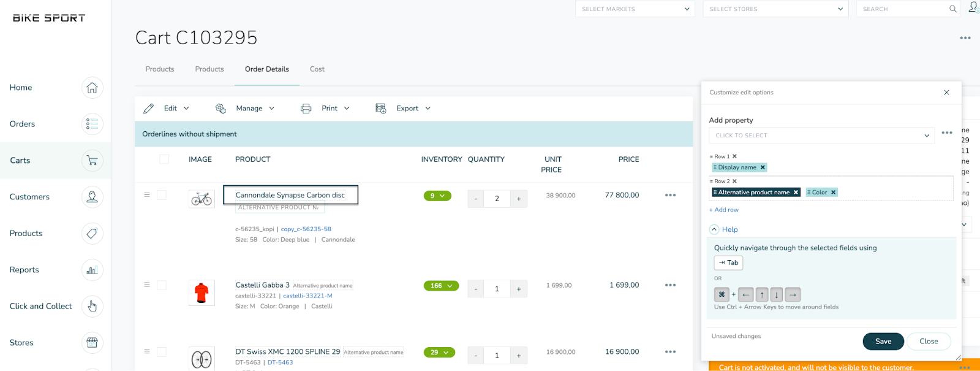Decrease quantity for Cannondale Synapse
Viewport: 980px width, 371px height.
click(x=476, y=199)
